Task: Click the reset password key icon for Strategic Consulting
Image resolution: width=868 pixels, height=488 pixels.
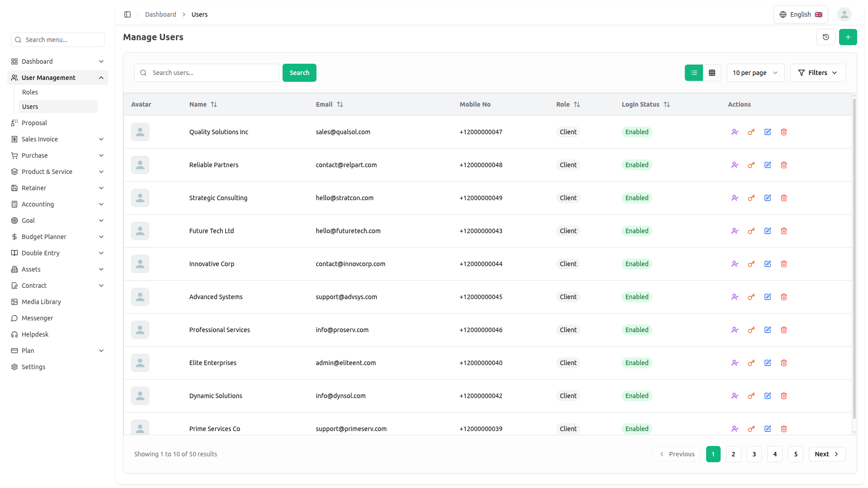Action: click(751, 198)
